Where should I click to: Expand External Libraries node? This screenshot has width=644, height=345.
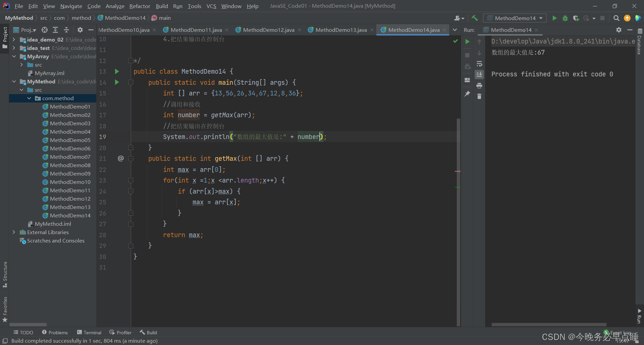(14, 232)
